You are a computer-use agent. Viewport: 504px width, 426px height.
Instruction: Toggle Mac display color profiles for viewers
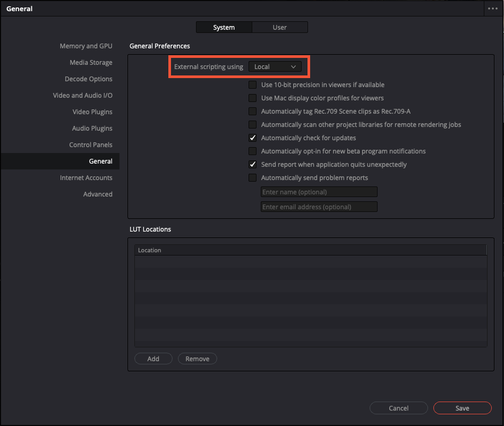252,98
